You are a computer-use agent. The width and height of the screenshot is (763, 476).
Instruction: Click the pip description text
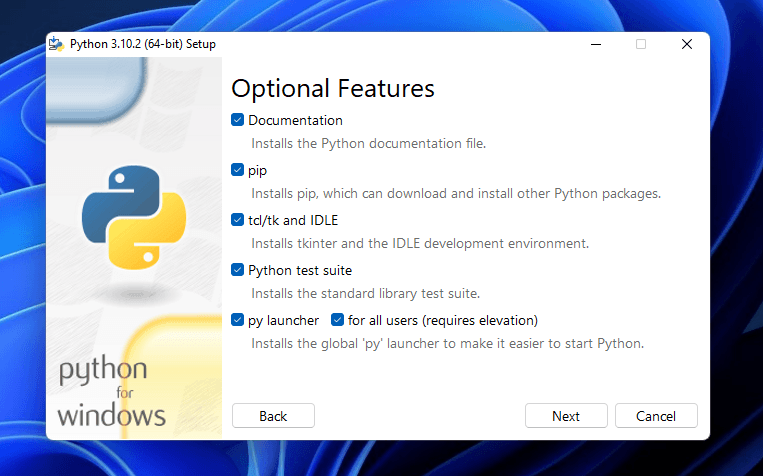[456, 194]
